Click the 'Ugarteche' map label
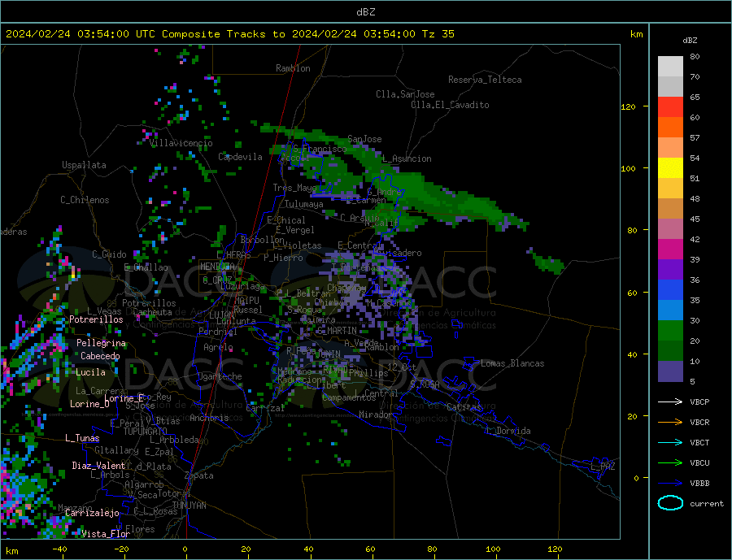The height and width of the screenshot is (560, 732). [x=220, y=376]
